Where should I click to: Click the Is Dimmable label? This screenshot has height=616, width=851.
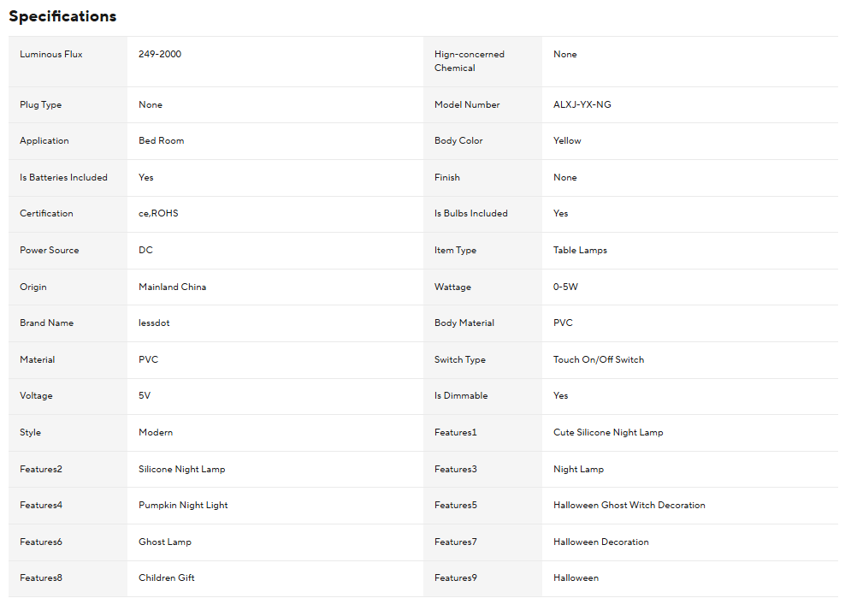[x=460, y=396]
